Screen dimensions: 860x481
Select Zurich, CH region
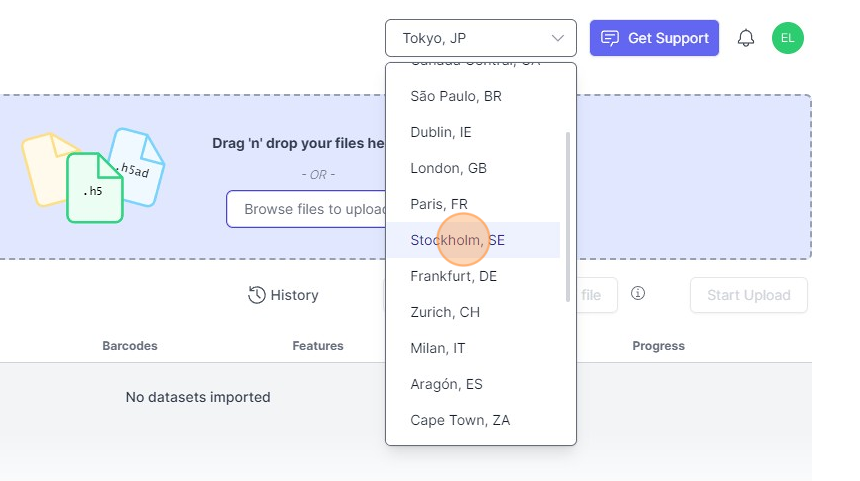coord(445,312)
